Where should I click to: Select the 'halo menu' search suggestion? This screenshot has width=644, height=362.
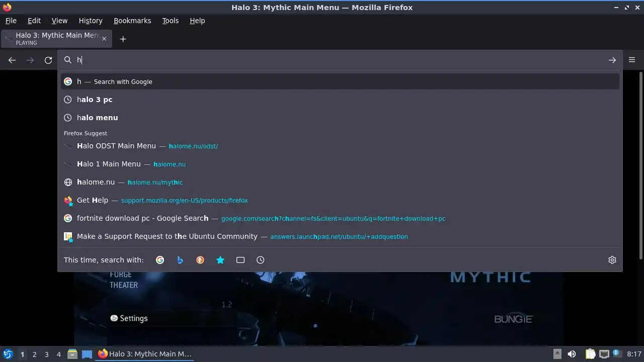coord(340,118)
